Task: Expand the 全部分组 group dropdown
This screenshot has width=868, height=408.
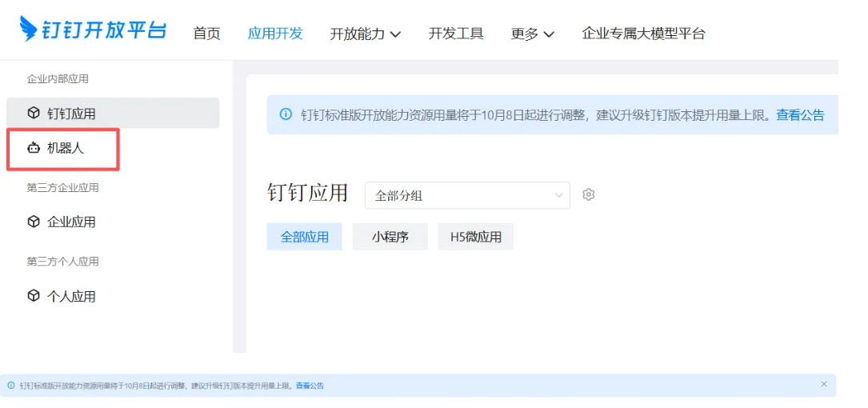Action: pos(467,195)
